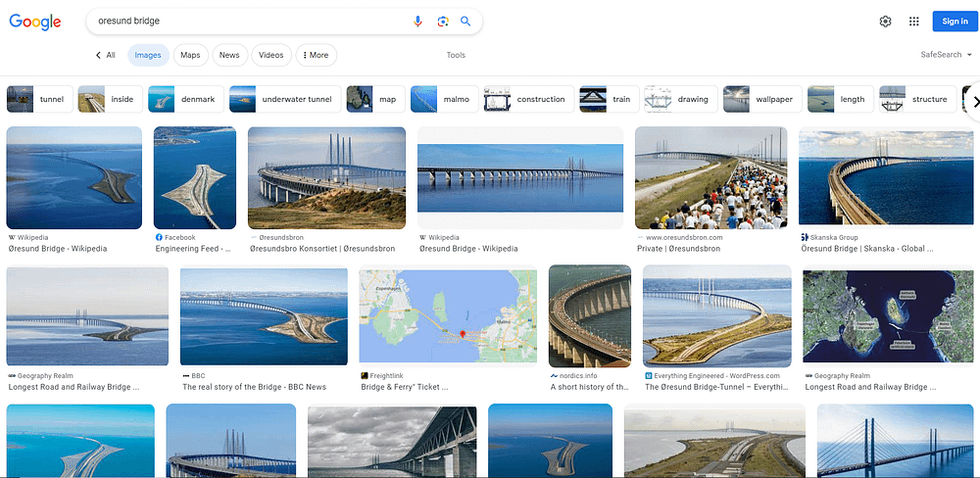This screenshot has width=980, height=478.
Task: Open the BBC News bridge story link
Action: (255, 387)
